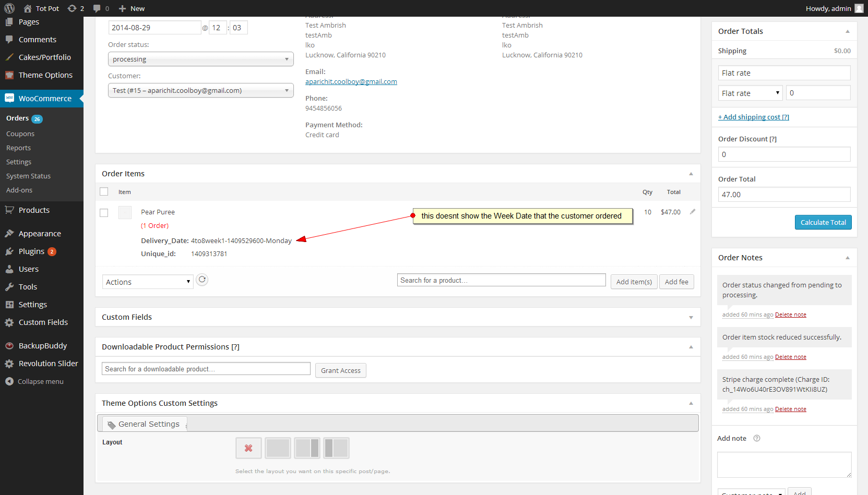Click the Add shipping cost link
Screen dimensions: 868x495
tap(753, 117)
